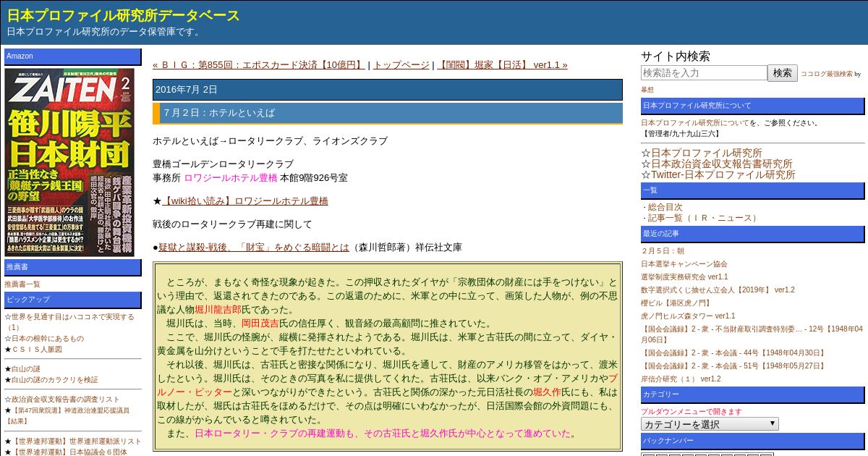
Task: Click the date header 2016年7月 2日
Action: pos(388,90)
